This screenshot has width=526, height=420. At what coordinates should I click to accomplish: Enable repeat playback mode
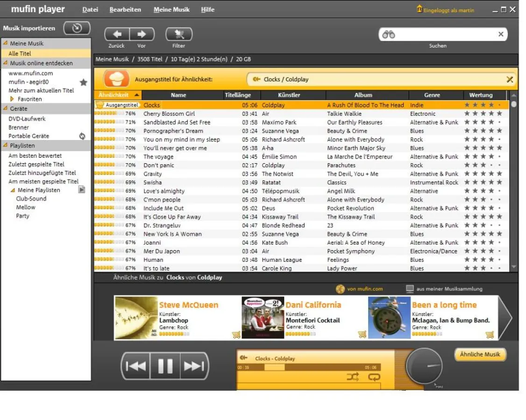[x=373, y=376]
